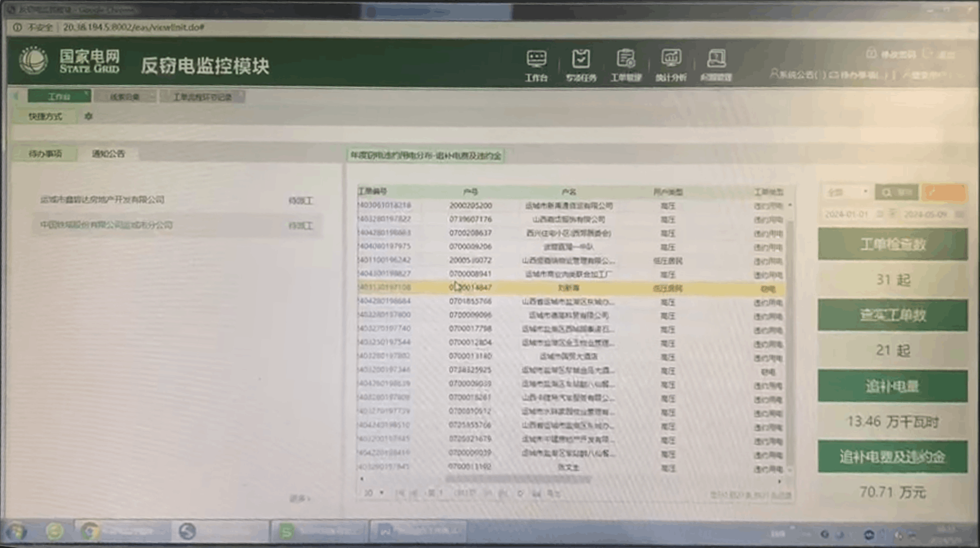
Task: Click the fifth header navigation icon
Action: pos(716,60)
